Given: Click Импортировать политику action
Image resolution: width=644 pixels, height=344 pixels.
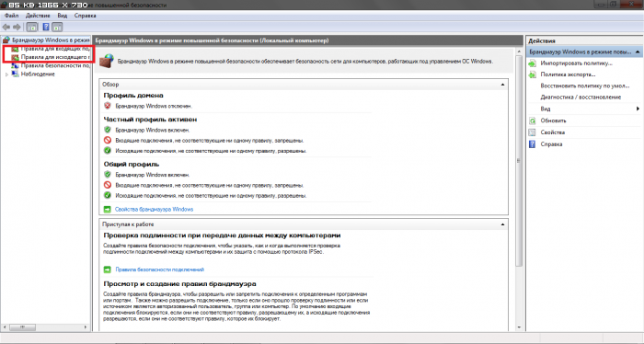Looking at the screenshot, I should 576,63.
